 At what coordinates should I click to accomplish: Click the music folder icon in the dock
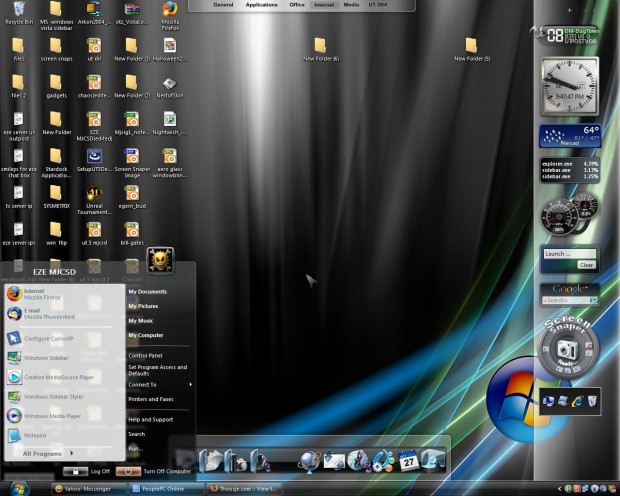coord(261,461)
